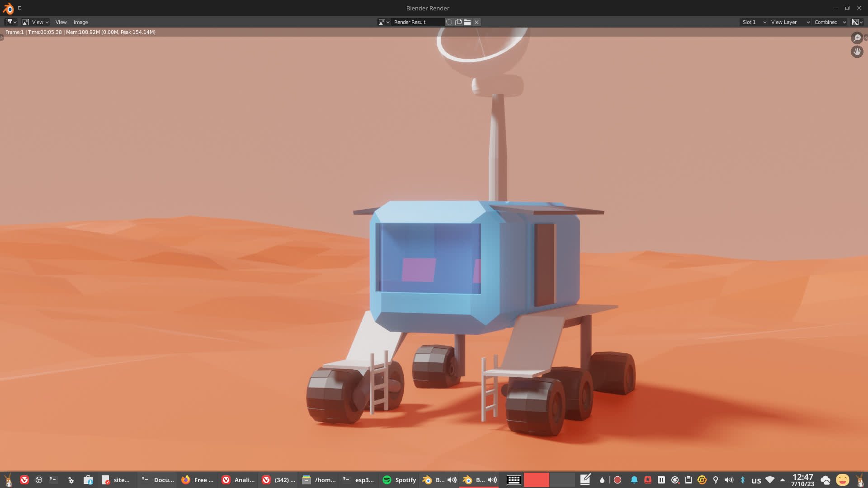Open the View mode selector dropdown
The height and width of the screenshot is (488, 868).
35,22
